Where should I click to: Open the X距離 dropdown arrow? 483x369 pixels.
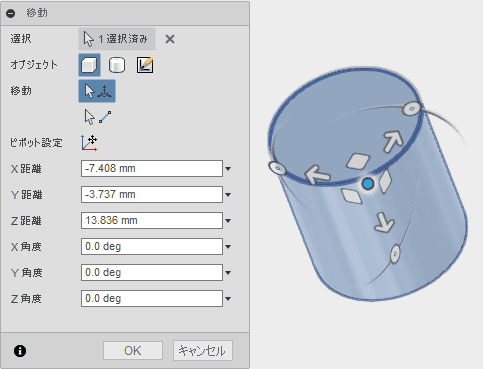pos(228,169)
